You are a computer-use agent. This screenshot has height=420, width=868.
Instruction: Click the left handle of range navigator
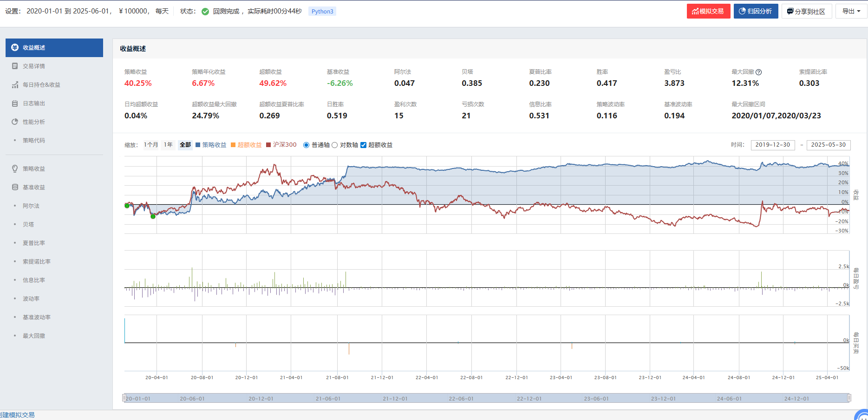pos(124,398)
